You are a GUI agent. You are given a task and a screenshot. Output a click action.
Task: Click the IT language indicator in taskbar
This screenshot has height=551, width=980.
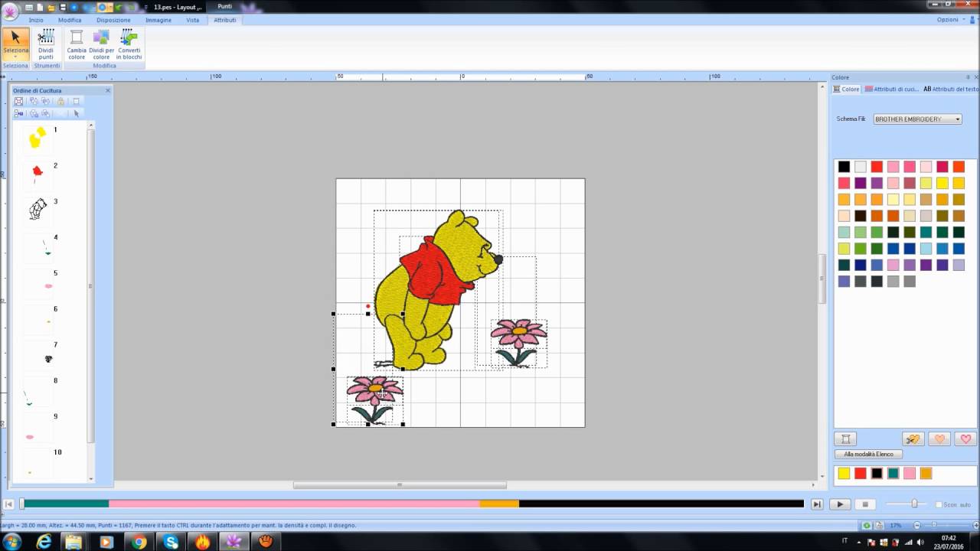[844, 541]
